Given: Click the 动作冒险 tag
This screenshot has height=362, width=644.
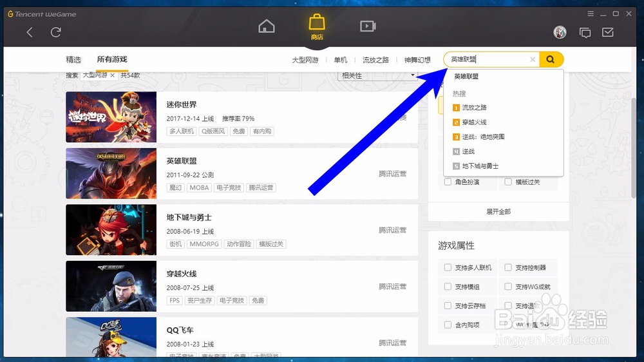Looking at the screenshot, I should pos(239,244).
